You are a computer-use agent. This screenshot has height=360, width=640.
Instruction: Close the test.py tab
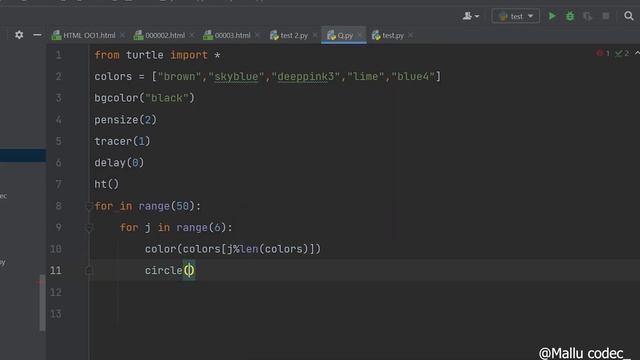[410, 36]
